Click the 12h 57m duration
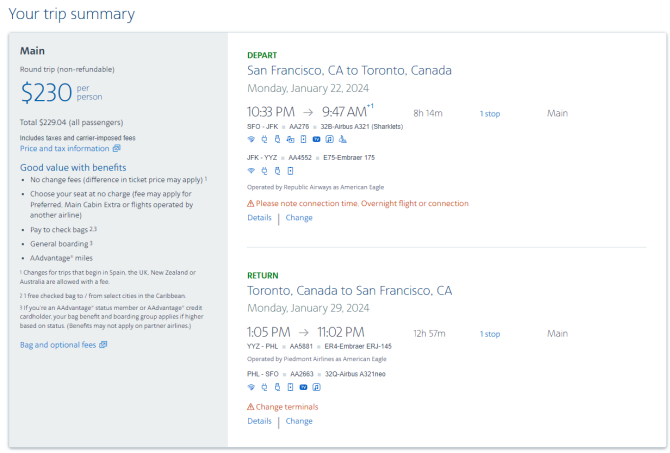Viewport: 670px width, 453px height. click(x=429, y=333)
